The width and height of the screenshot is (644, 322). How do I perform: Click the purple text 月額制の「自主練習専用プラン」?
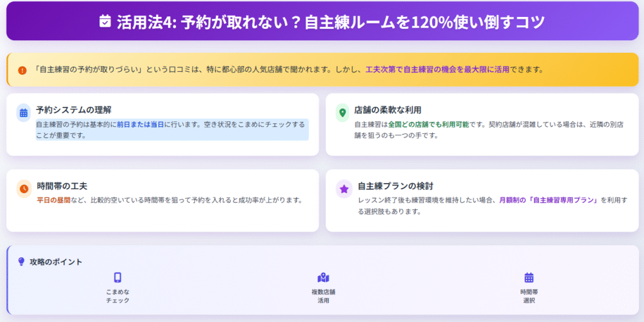click(550, 201)
